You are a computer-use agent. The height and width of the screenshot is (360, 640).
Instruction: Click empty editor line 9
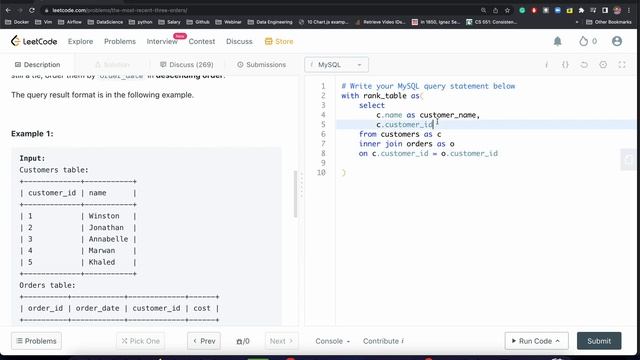(x=486, y=163)
